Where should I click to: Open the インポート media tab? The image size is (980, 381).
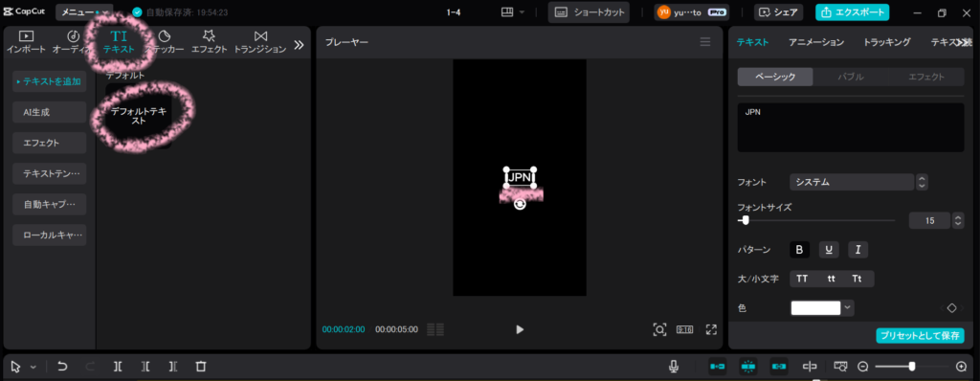[x=26, y=42]
